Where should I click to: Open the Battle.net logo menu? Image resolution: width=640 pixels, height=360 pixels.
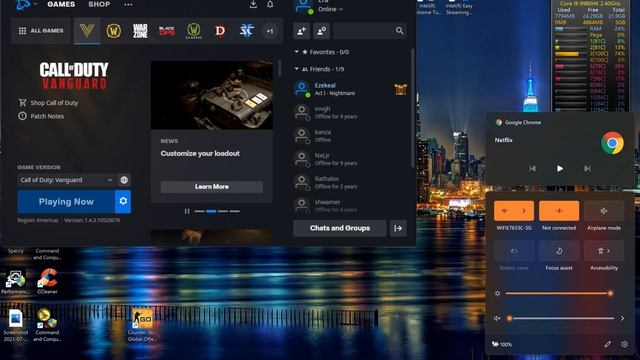pyautogui.click(x=23, y=4)
